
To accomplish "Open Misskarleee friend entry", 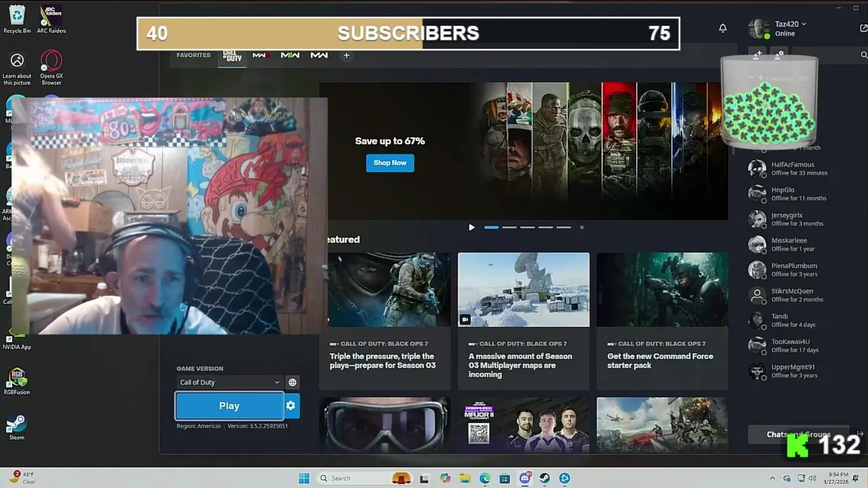I will [797, 245].
